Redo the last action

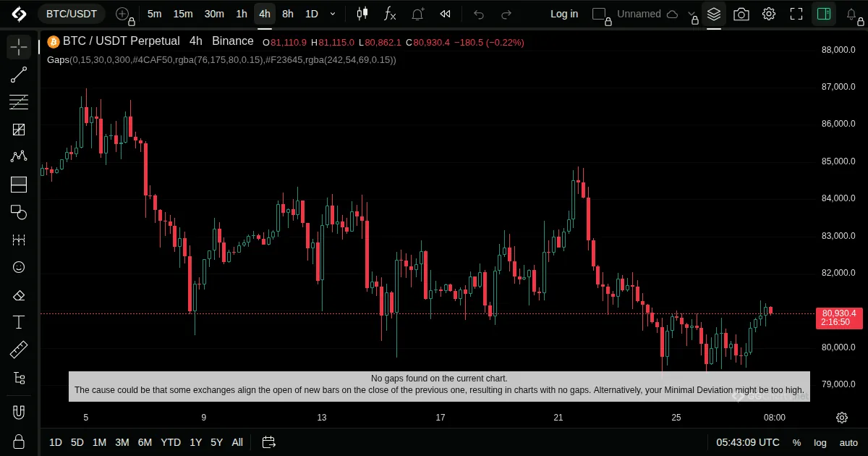506,14
